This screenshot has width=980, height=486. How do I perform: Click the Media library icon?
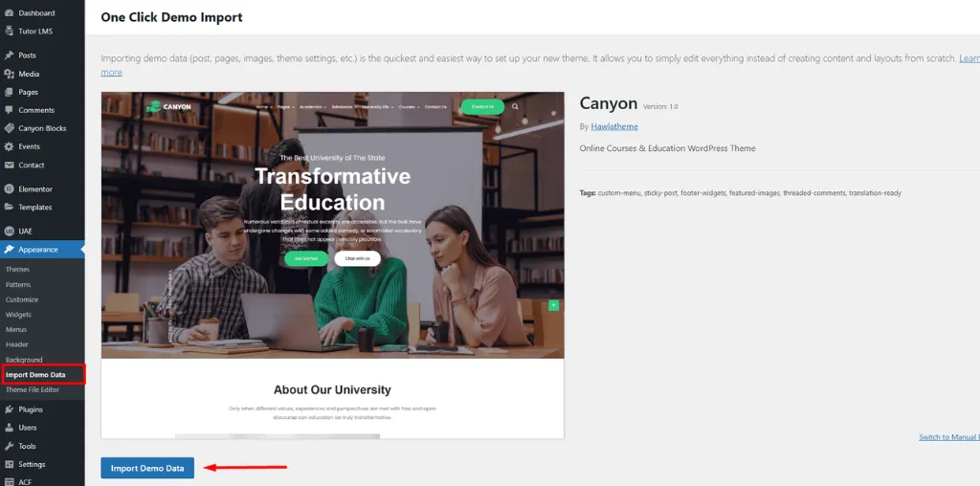click(9, 74)
